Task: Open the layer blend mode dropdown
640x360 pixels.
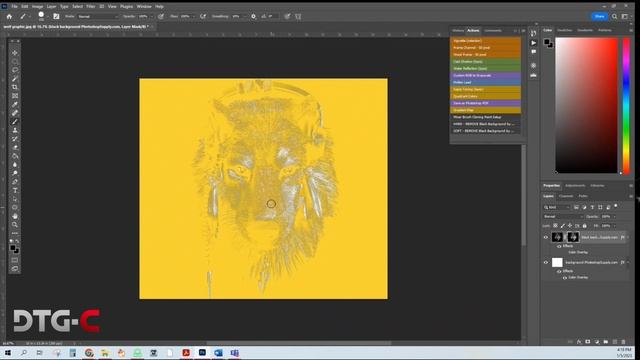Action: (563, 216)
